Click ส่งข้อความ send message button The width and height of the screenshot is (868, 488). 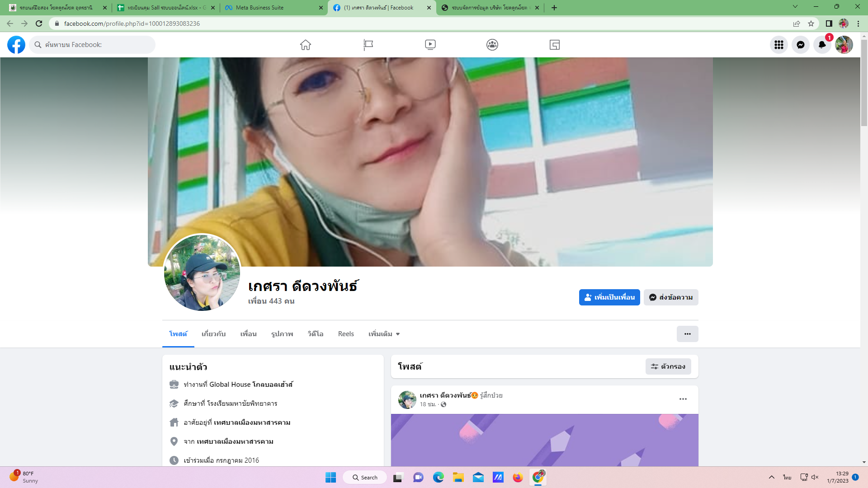point(671,297)
